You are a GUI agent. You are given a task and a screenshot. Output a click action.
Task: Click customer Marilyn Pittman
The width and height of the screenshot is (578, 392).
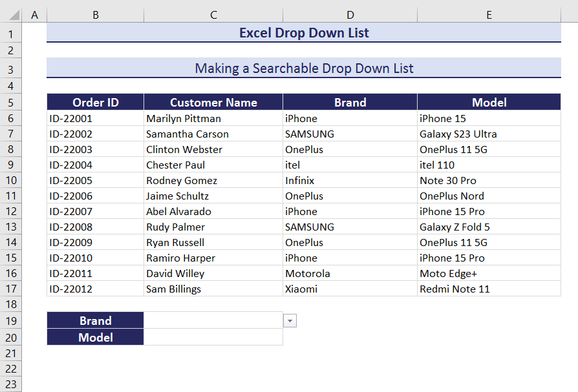(213, 118)
